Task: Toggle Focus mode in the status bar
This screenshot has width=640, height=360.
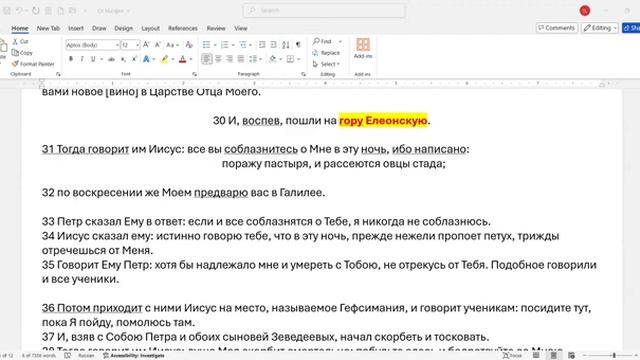Action: [x=512, y=356]
